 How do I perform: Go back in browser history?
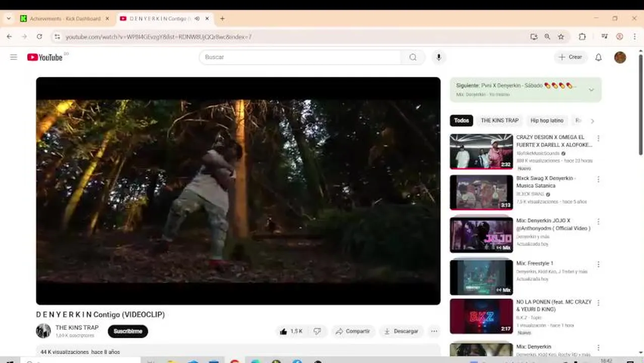point(9,37)
